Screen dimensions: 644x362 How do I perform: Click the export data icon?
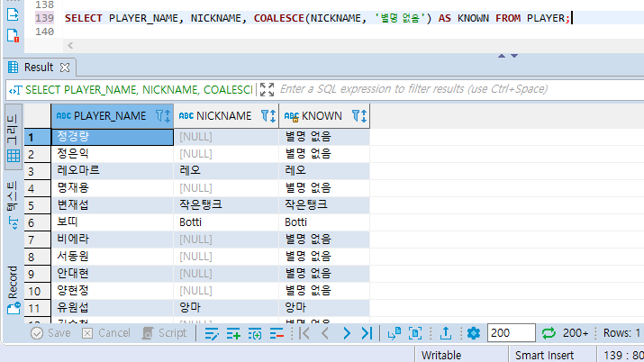(446, 333)
